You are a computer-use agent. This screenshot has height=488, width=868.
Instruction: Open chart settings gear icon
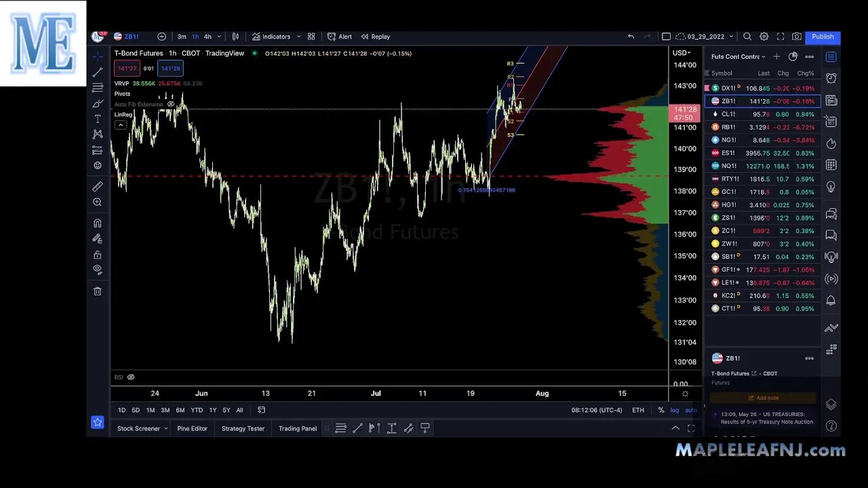pyautogui.click(x=764, y=37)
